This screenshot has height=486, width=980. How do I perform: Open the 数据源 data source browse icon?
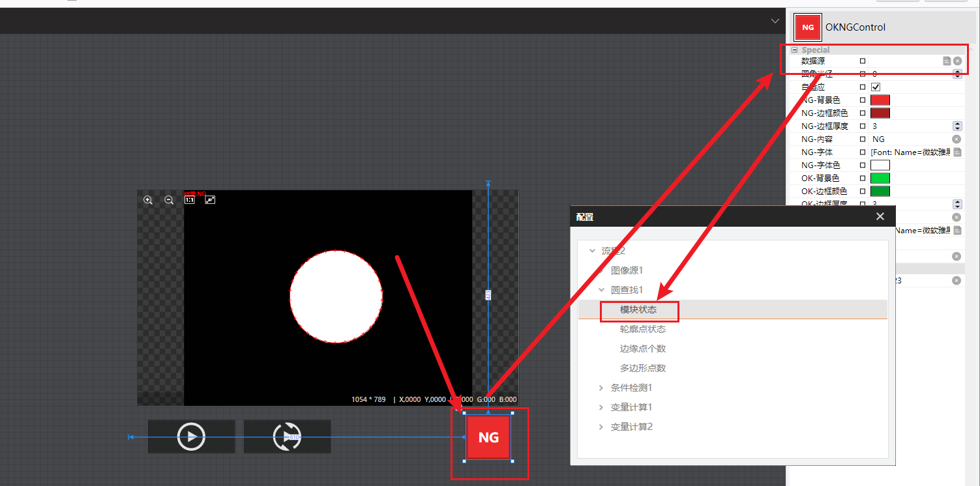(x=947, y=61)
